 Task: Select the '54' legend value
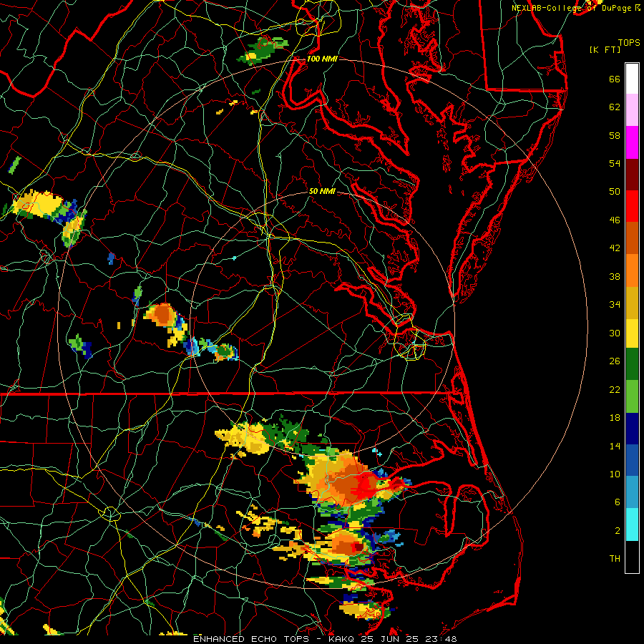coord(615,163)
